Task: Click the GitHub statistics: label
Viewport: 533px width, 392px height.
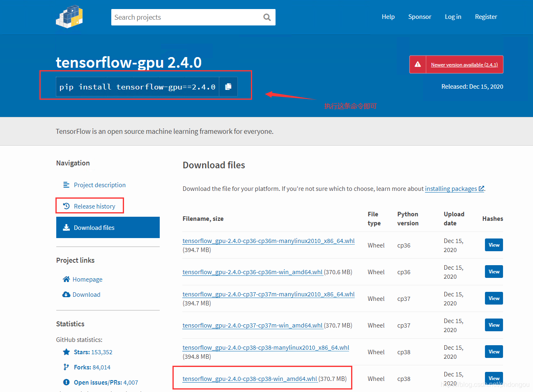Action: tap(79, 339)
